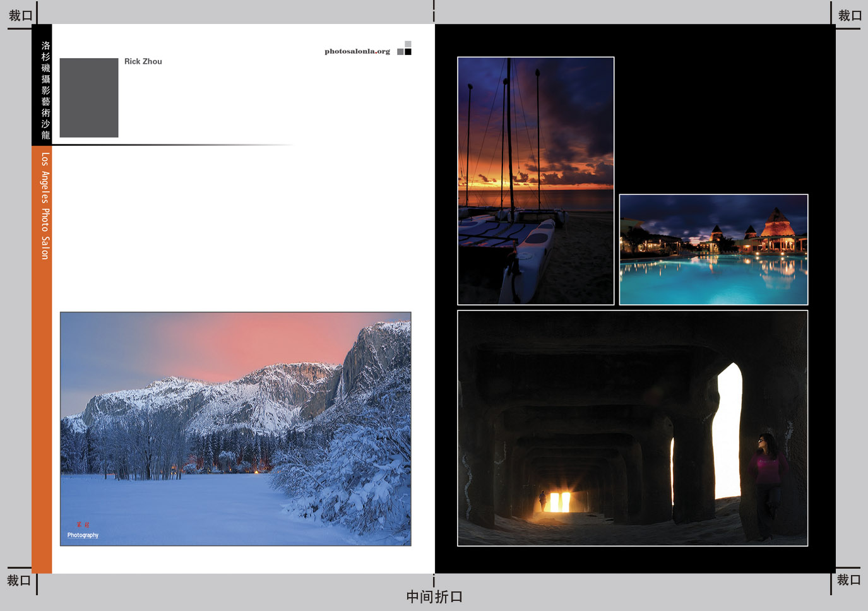
Task: Select the sailboat sunset photo
Action: tap(535, 181)
